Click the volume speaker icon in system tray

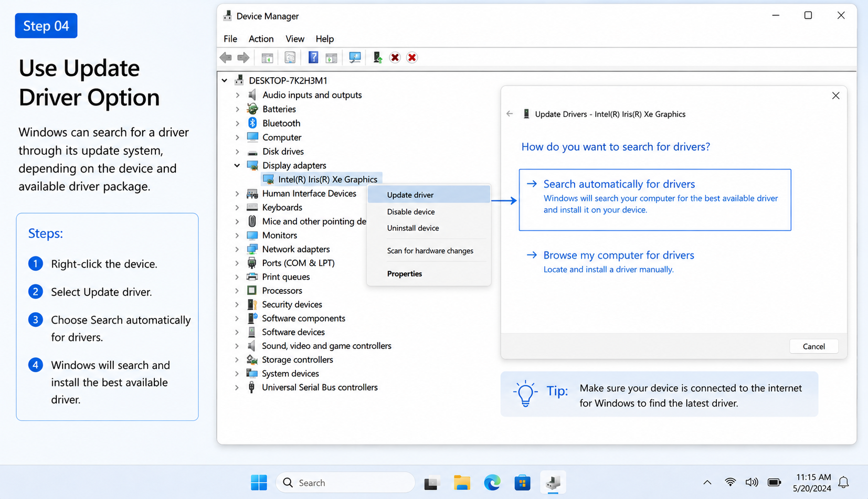751,482
